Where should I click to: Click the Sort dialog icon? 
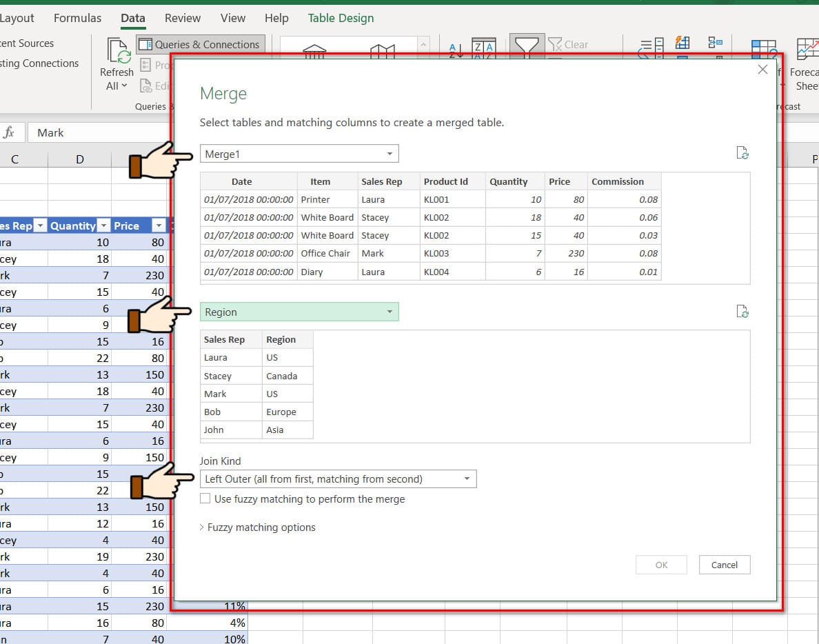[x=483, y=48]
